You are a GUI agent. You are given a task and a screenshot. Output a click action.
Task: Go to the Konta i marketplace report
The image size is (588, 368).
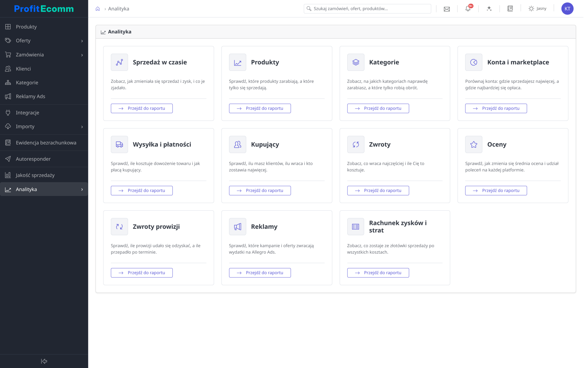[496, 108]
